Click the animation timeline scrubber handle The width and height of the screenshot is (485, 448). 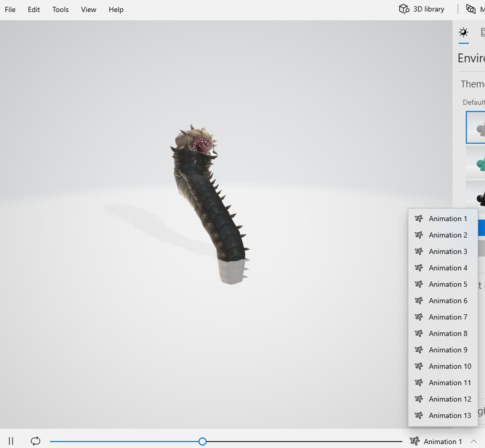click(x=202, y=441)
